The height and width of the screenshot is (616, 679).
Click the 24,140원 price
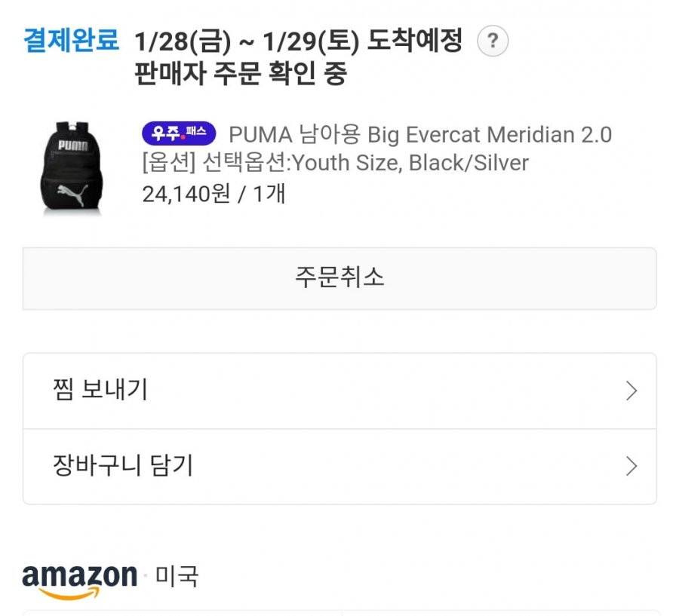click(186, 194)
